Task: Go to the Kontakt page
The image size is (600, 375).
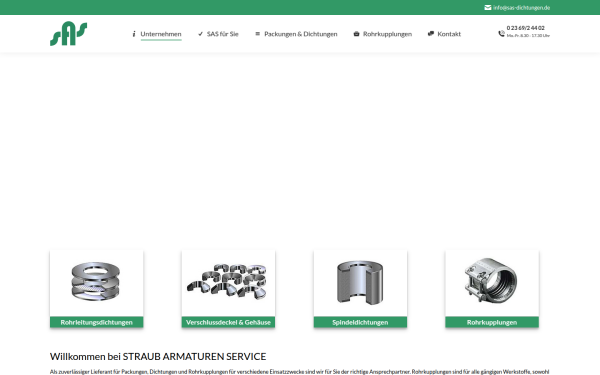Action: click(449, 34)
